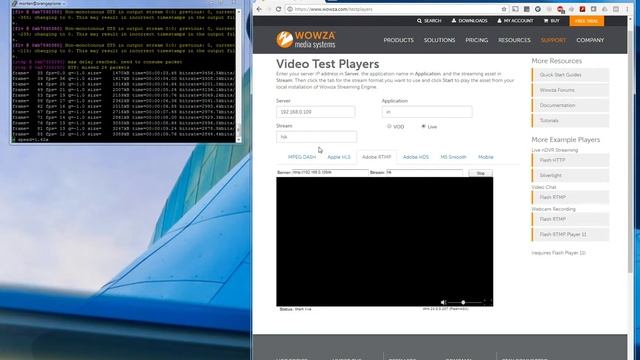This screenshot has width=640, height=360.
Task: Open the PRICING navigation item
Action: (x=476, y=40)
